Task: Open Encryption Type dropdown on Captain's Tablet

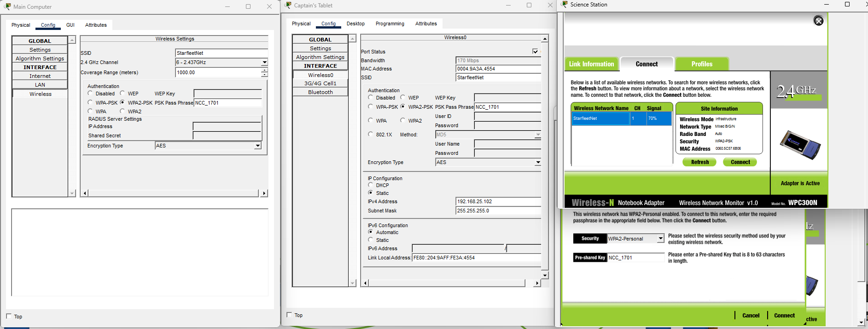Action: pos(537,162)
